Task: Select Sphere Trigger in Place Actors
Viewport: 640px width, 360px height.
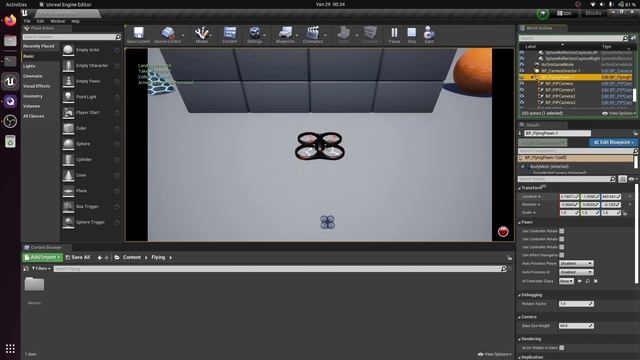Action: click(91, 222)
